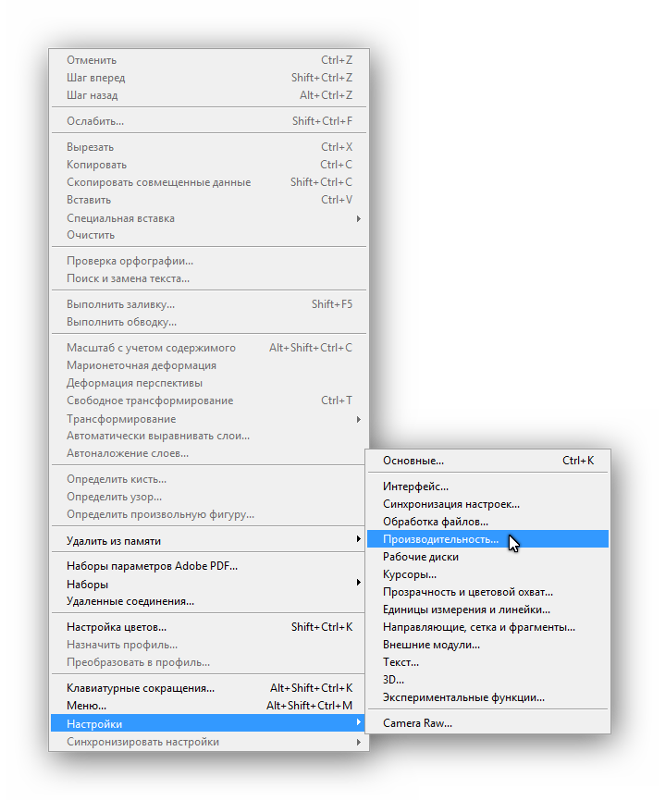This screenshot has height=800, width=659.
Task: Expand the Настройки submenu item
Action: pos(208,723)
